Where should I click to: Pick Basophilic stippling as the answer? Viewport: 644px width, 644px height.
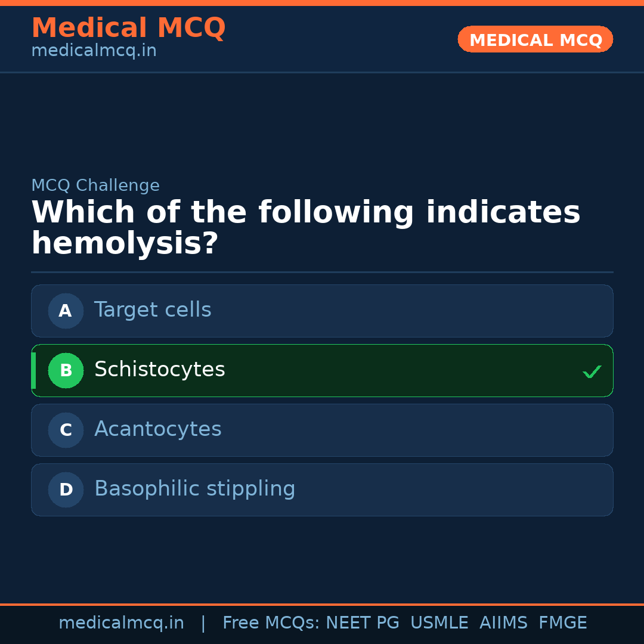(x=322, y=490)
